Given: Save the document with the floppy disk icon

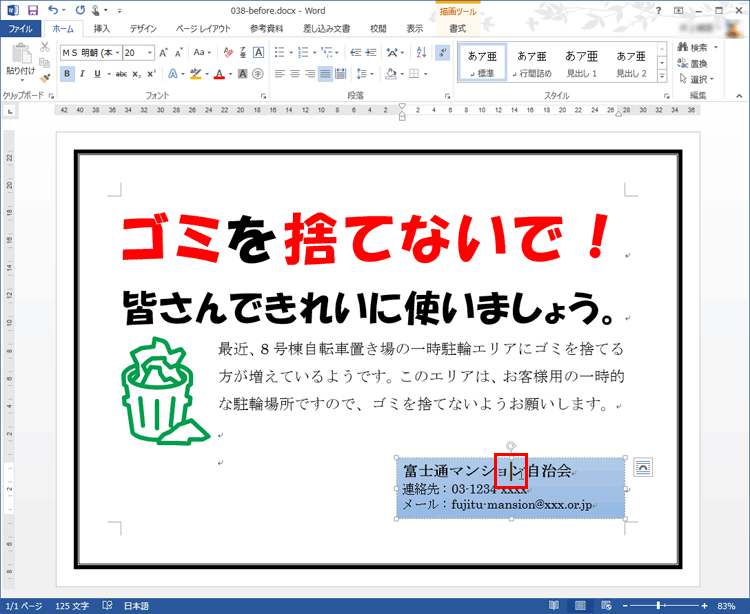Looking at the screenshot, I should click(33, 10).
